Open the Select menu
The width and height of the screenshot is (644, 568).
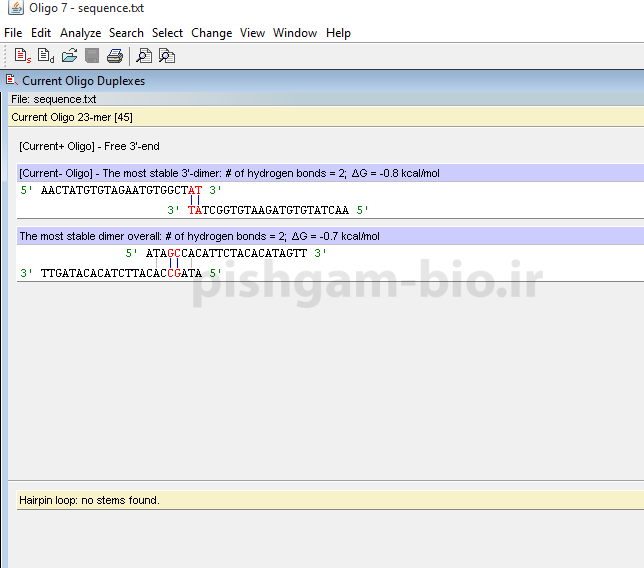167,33
